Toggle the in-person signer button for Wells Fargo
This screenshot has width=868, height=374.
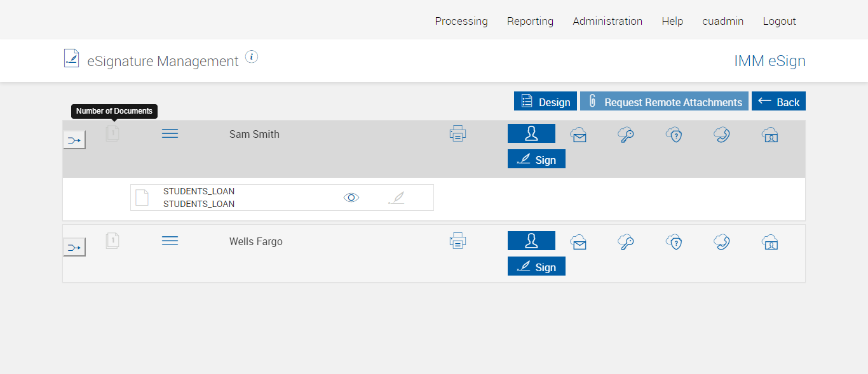(x=531, y=241)
